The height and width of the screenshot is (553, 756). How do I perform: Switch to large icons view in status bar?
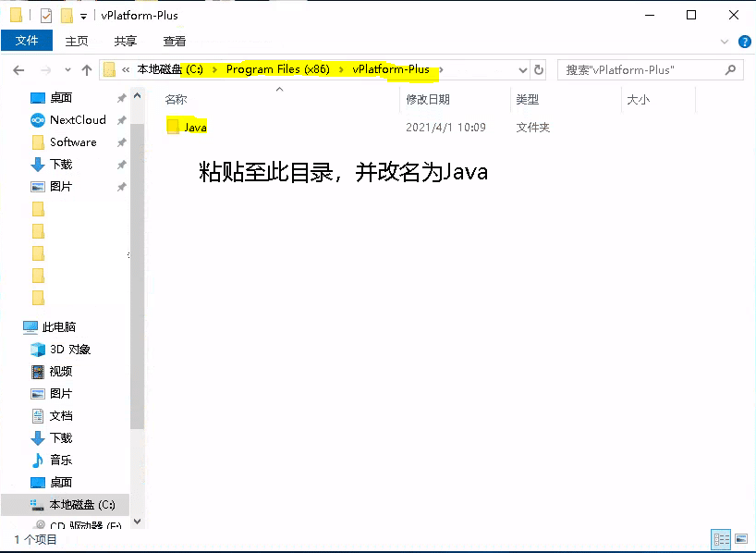coord(739,539)
